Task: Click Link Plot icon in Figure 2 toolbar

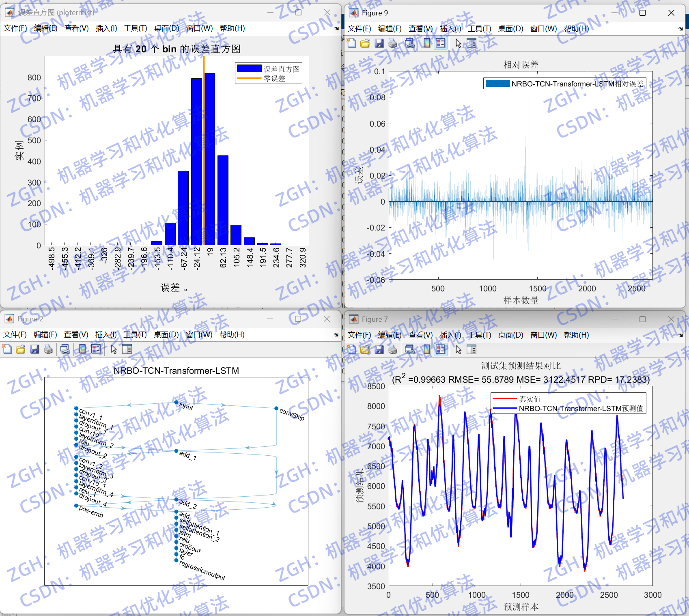Action: click(65, 349)
